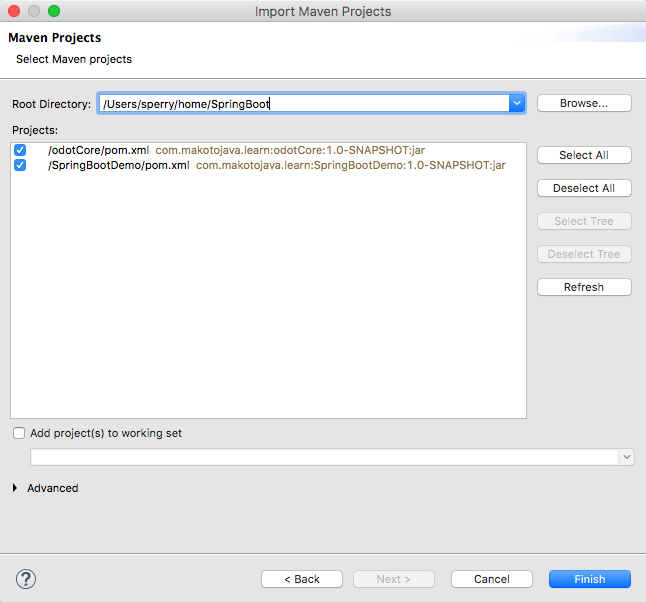Close the dialog with red button
The image size is (646, 602).
point(14,11)
